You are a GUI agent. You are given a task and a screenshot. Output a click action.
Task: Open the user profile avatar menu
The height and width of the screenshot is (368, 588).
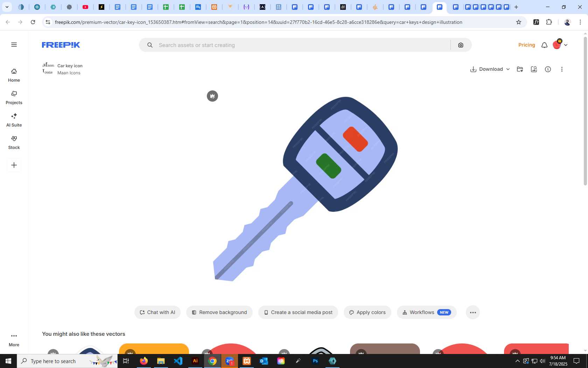[560, 45]
